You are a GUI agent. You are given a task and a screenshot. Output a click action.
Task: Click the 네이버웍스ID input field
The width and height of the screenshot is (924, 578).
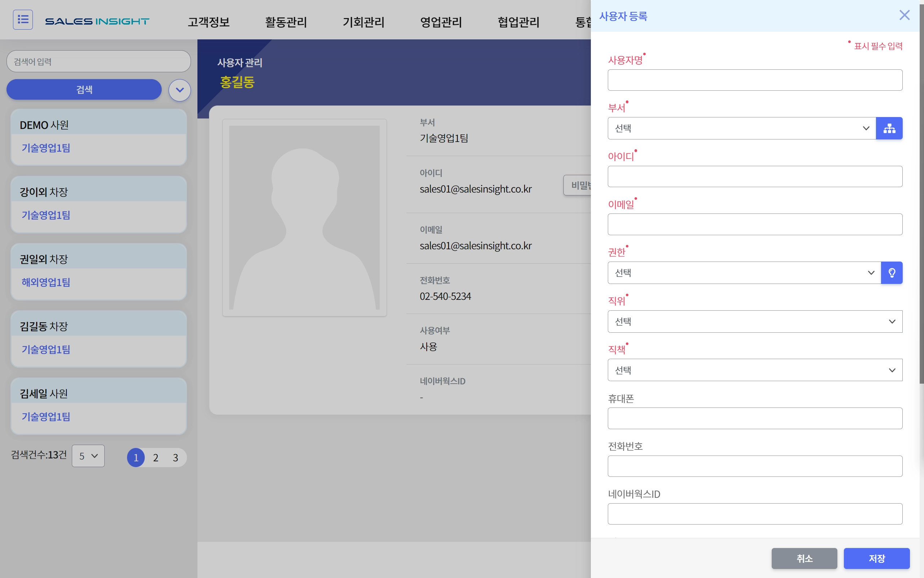click(x=755, y=514)
